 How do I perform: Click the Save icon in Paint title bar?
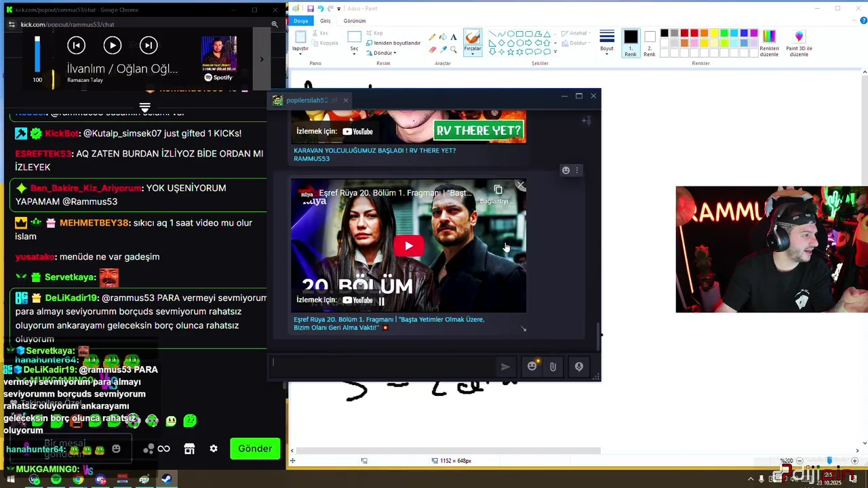310,9
